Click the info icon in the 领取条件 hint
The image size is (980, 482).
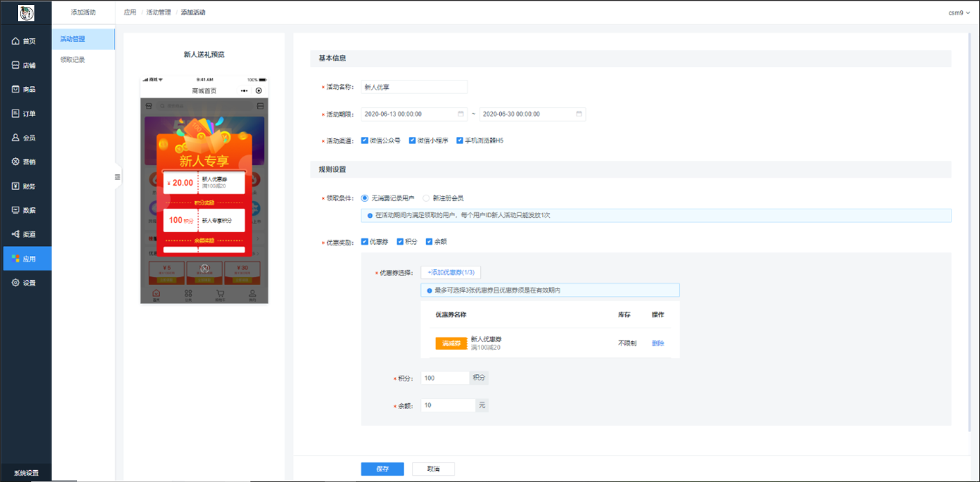pos(370,216)
